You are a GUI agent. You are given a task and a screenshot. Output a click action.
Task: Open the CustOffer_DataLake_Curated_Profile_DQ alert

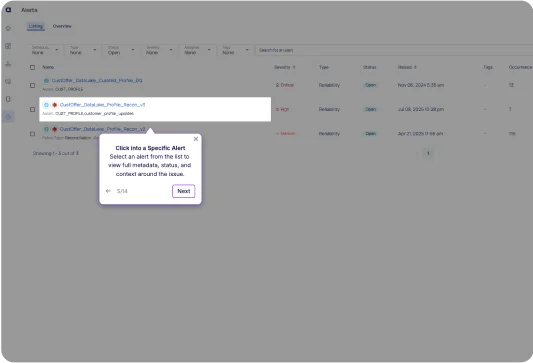coord(97,81)
